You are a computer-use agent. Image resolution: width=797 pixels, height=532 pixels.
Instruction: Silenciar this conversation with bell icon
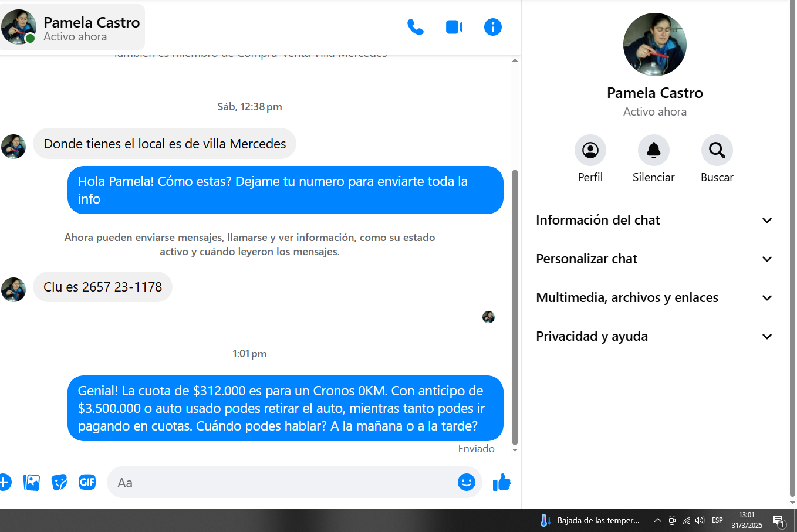pos(654,150)
